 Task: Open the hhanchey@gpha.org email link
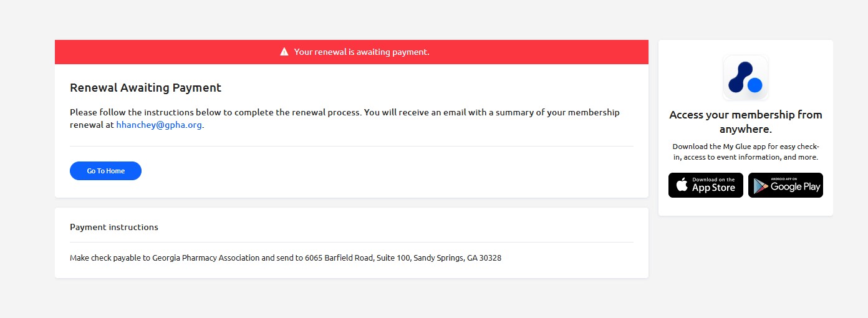coord(159,125)
